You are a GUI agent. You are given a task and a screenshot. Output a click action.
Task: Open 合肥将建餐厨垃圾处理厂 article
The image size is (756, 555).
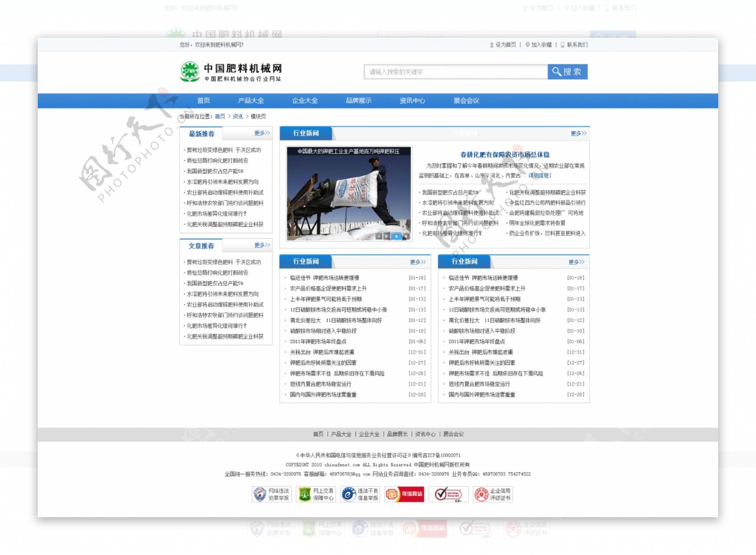[546, 213]
